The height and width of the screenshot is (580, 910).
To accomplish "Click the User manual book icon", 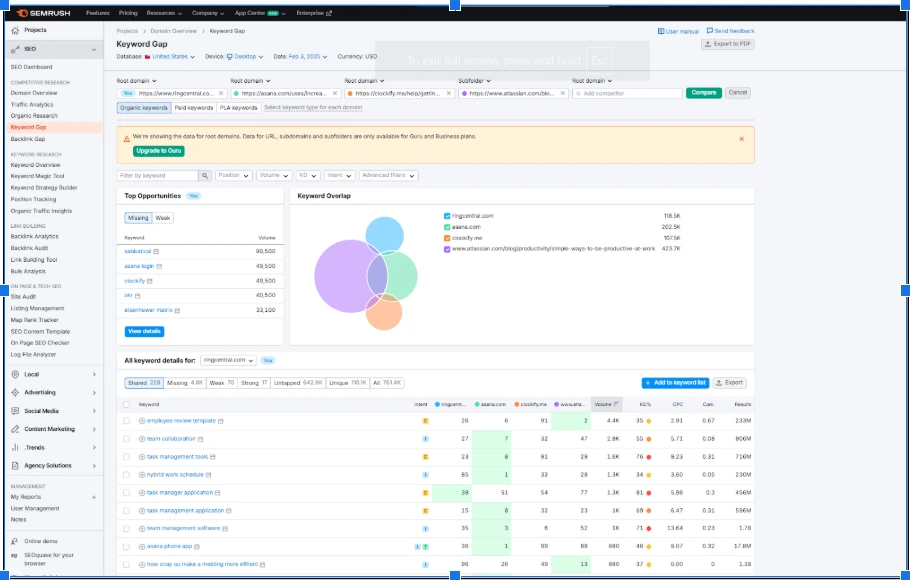I will [x=661, y=31].
